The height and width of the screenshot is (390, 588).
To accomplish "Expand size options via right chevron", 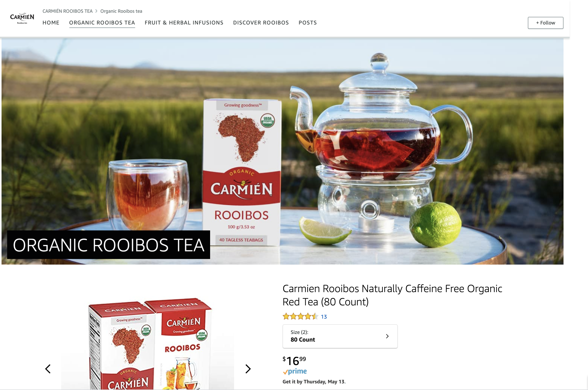I will click(x=387, y=336).
